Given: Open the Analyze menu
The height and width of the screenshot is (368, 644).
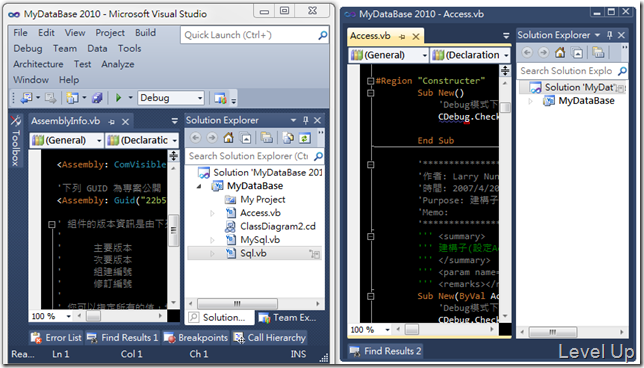Looking at the screenshot, I should (117, 64).
